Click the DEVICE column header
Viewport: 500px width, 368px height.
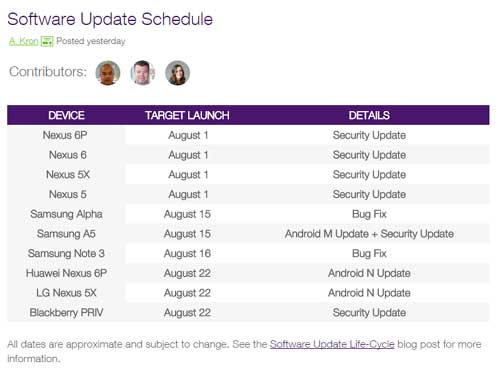tap(66, 115)
